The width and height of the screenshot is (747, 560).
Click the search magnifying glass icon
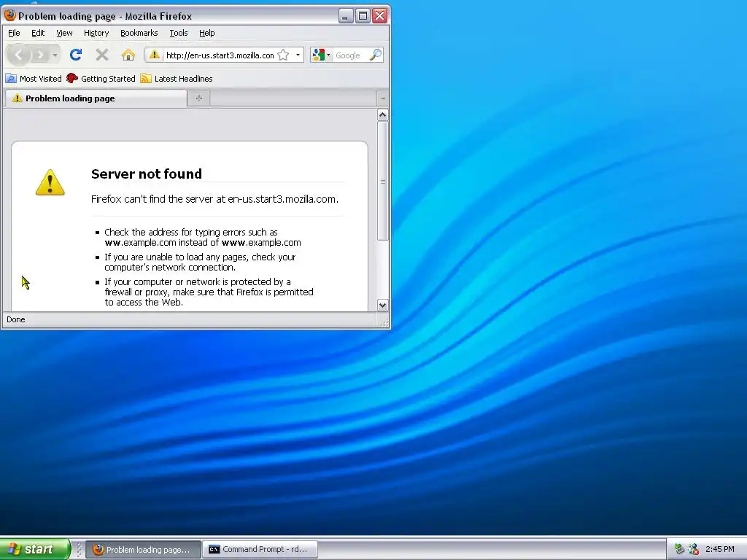point(376,55)
